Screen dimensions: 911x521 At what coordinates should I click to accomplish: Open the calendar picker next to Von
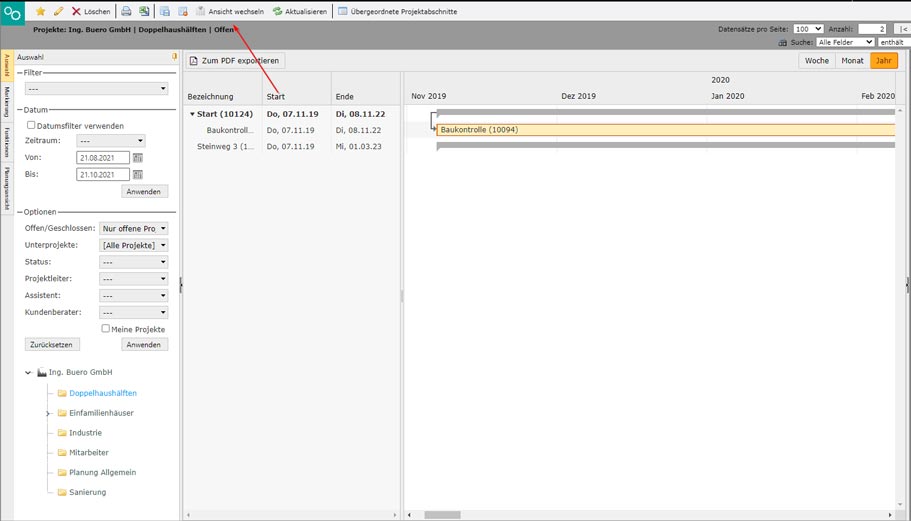(138, 157)
